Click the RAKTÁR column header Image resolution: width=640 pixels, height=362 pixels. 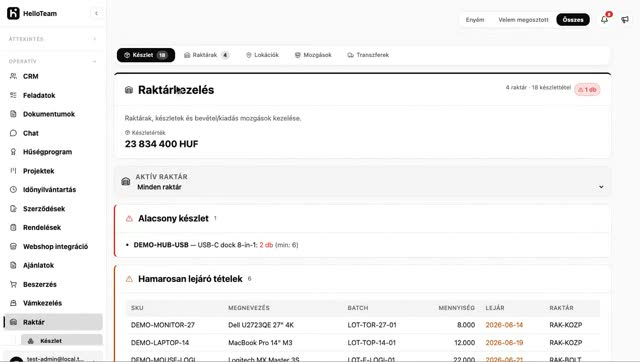coord(561,308)
